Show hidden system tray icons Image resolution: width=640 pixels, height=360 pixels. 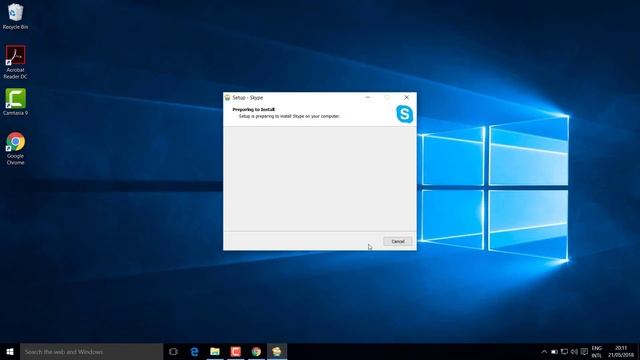[x=544, y=351]
